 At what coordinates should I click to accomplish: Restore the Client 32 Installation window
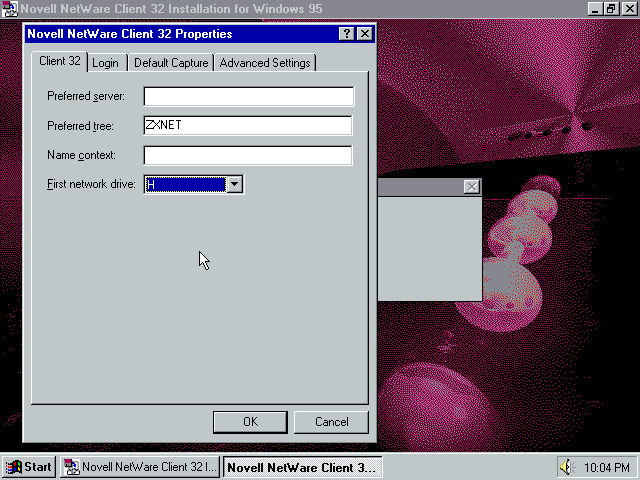[611, 9]
